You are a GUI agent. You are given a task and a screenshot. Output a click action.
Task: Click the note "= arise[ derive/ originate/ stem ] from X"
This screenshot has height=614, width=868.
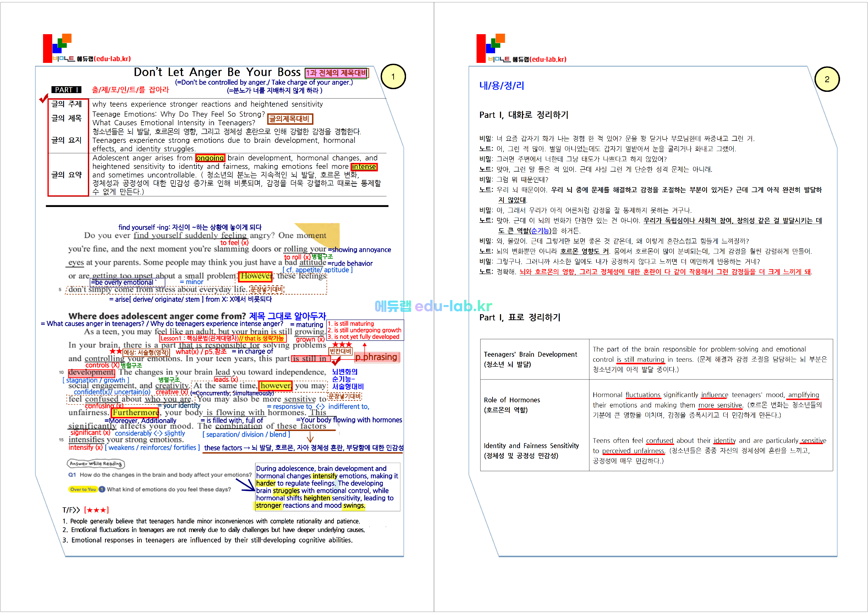tap(191, 299)
